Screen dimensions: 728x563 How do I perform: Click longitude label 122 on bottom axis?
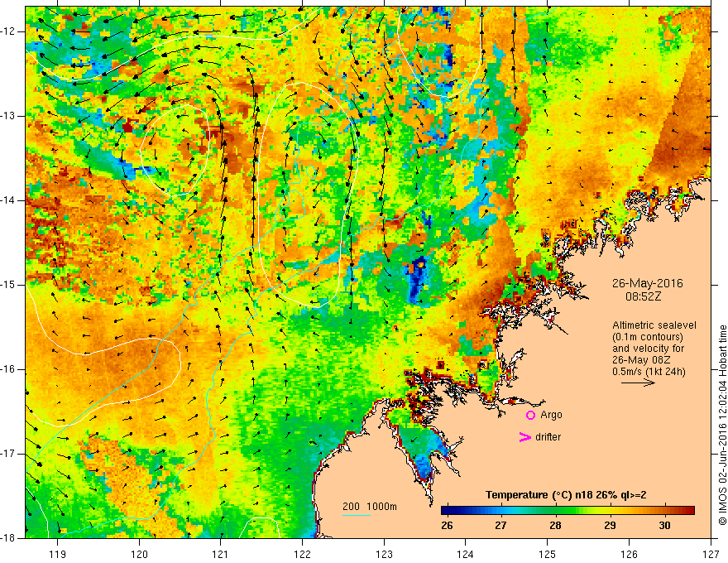(302, 554)
